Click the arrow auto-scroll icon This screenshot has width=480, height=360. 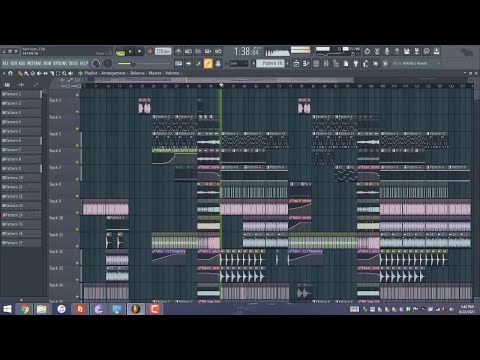[x=188, y=63]
